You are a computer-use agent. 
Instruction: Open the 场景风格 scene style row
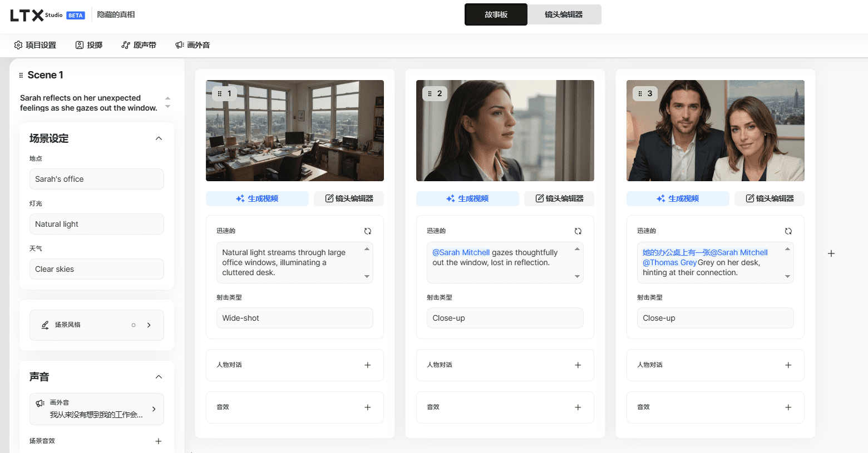point(97,325)
